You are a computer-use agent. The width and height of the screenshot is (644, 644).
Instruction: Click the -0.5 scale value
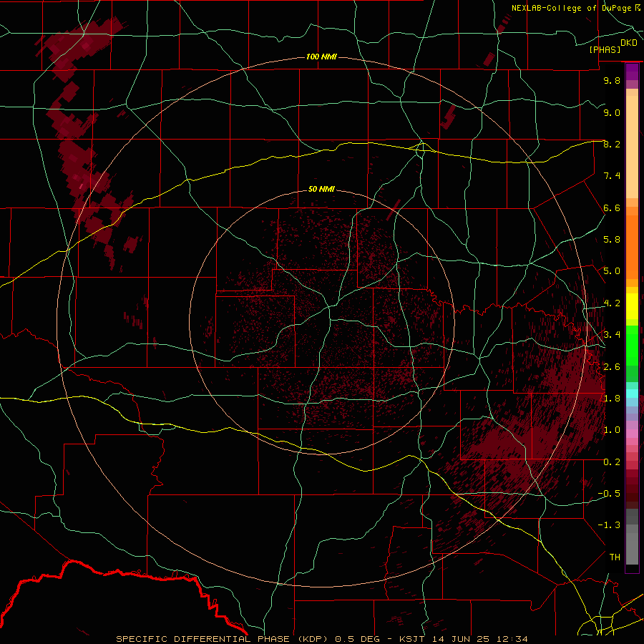click(609, 494)
